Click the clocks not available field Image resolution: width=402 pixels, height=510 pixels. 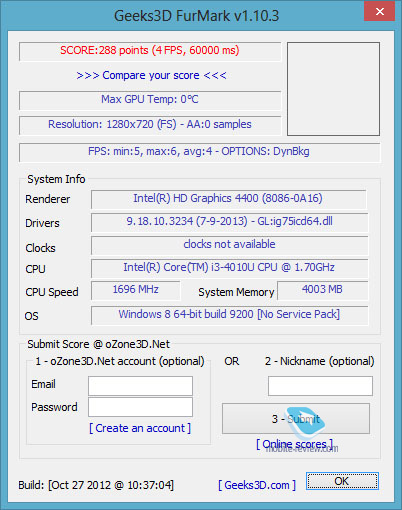coord(229,245)
